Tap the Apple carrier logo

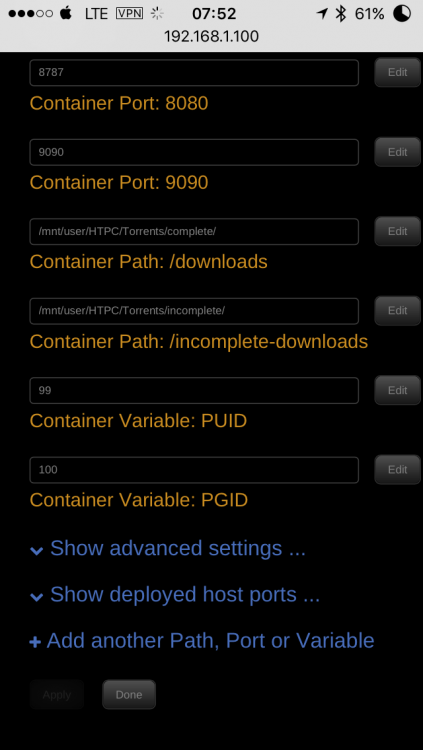66,13
